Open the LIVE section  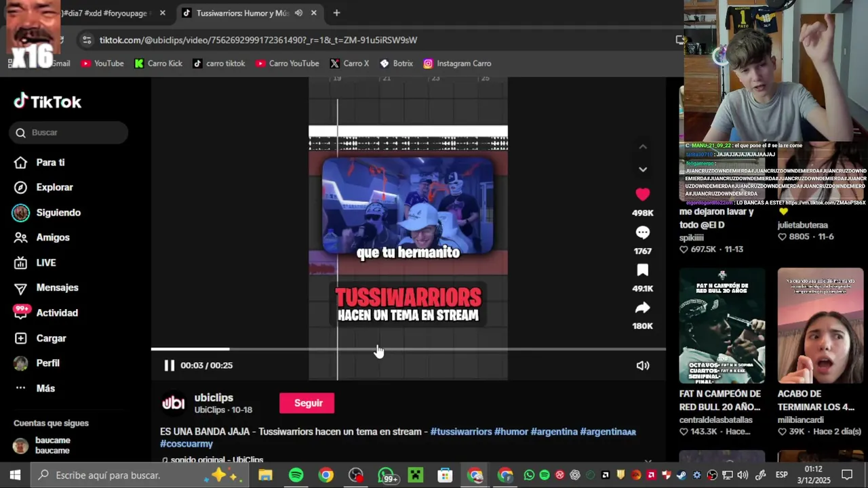coord(35,263)
